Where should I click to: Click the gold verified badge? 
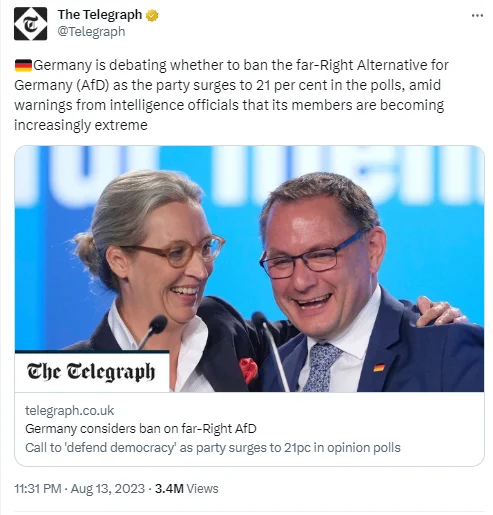[152, 15]
